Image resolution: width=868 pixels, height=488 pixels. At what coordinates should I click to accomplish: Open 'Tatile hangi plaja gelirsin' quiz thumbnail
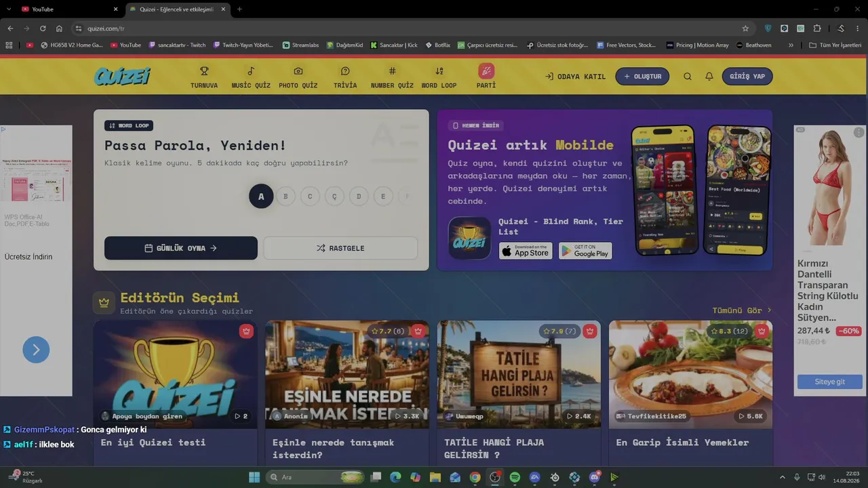[x=519, y=374]
